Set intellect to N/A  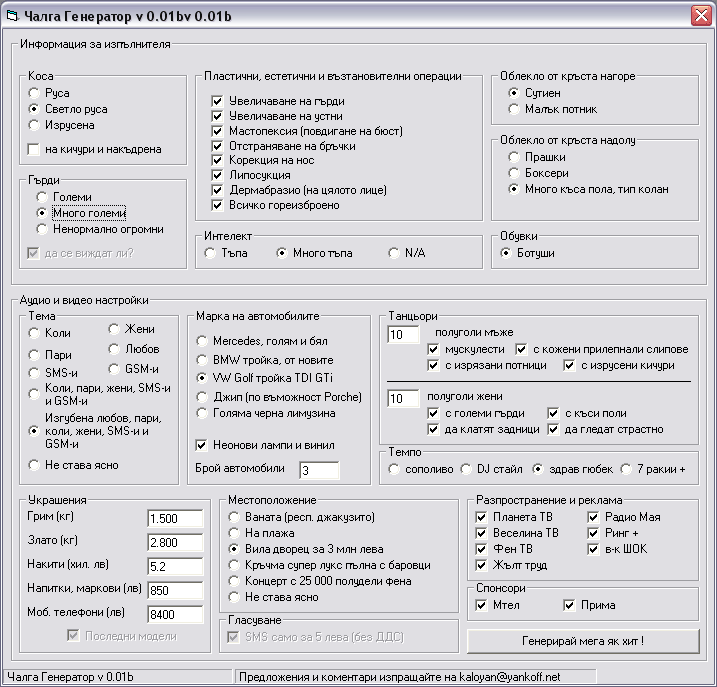395,253
